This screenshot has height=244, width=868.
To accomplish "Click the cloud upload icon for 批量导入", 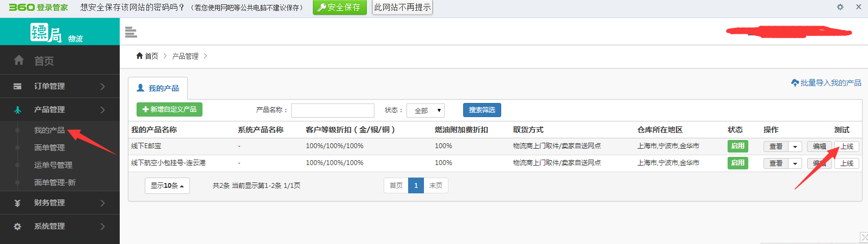I will [x=795, y=83].
